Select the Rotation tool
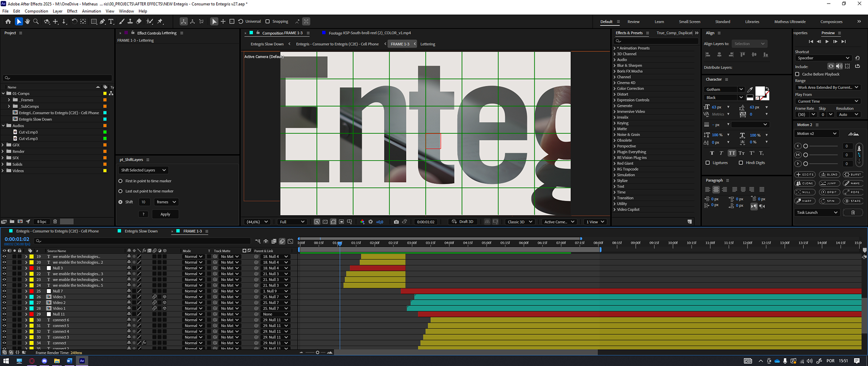The image size is (868, 366). click(74, 21)
